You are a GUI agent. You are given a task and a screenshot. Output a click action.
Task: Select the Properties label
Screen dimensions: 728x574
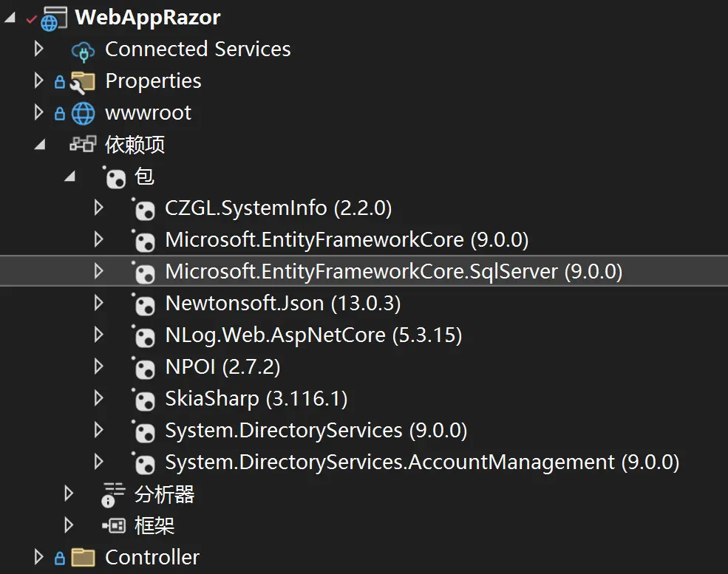153,81
